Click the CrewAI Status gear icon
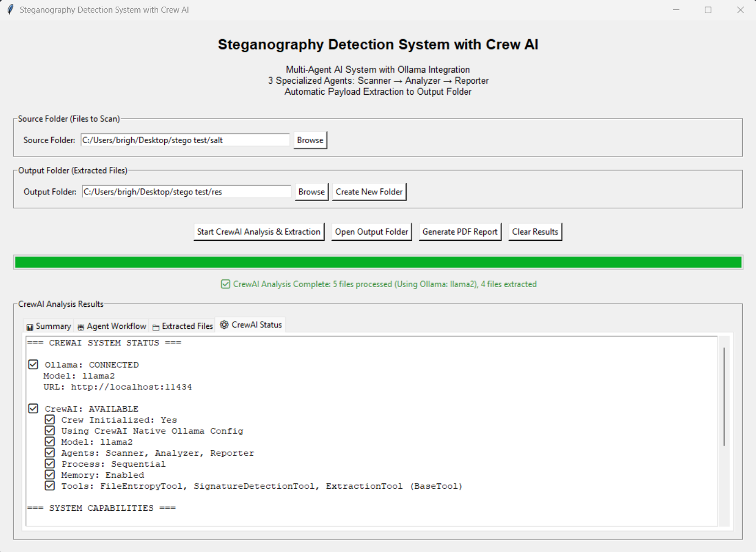Screen dimensions: 756x552 pos(224,325)
